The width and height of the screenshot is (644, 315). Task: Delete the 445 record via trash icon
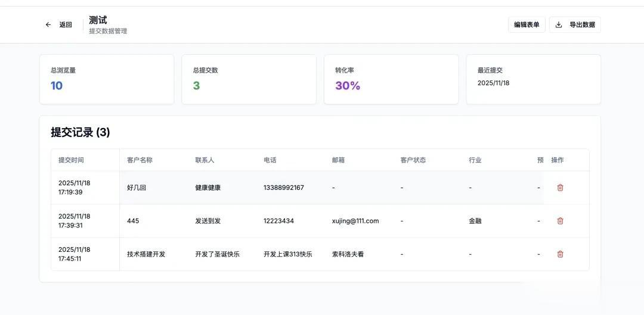(x=560, y=221)
